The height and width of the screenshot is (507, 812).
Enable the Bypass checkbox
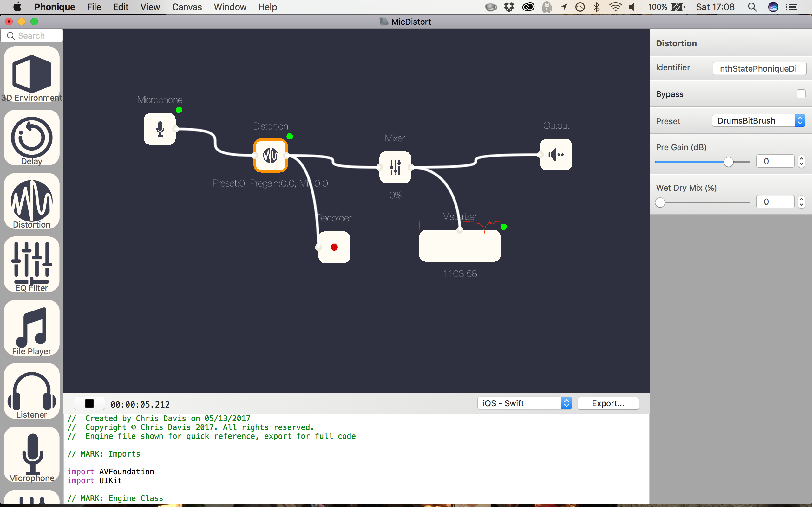click(801, 94)
